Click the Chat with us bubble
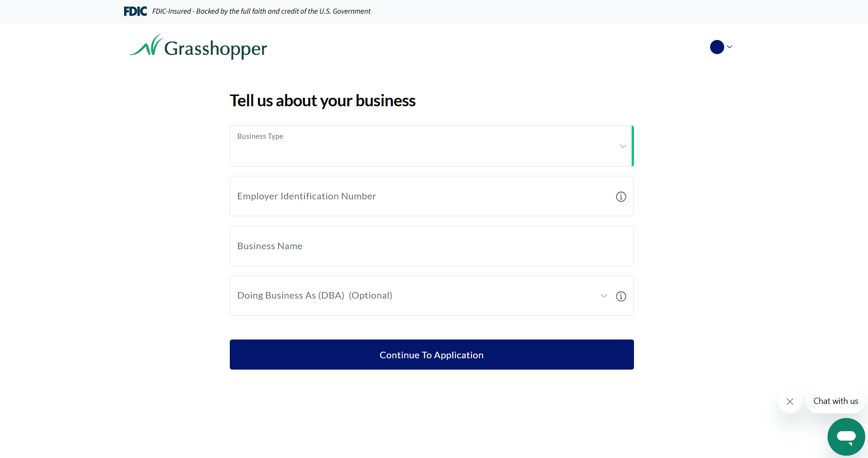Image resolution: width=868 pixels, height=458 pixels. point(836,401)
